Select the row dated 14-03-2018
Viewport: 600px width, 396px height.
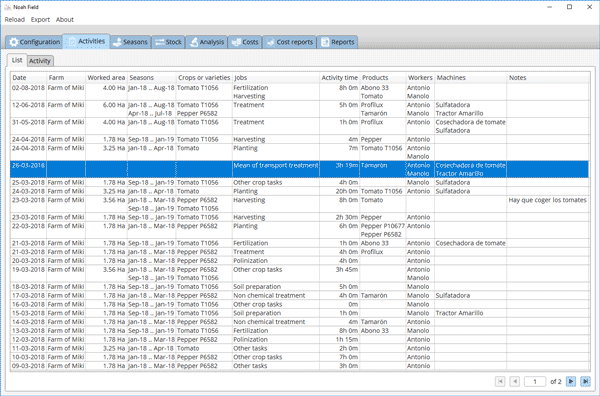point(300,322)
